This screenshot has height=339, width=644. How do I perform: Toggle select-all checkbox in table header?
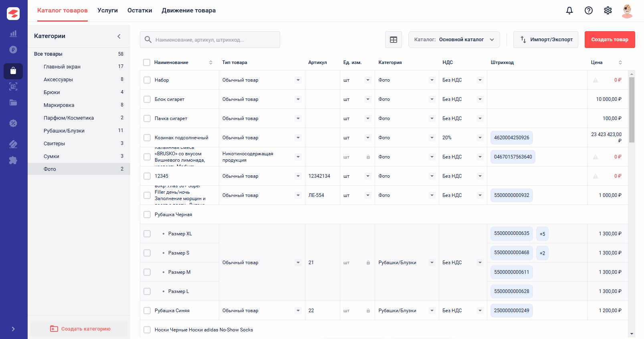coord(147,62)
